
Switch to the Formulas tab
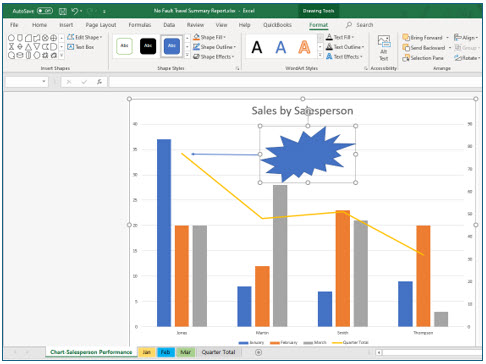(140, 25)
